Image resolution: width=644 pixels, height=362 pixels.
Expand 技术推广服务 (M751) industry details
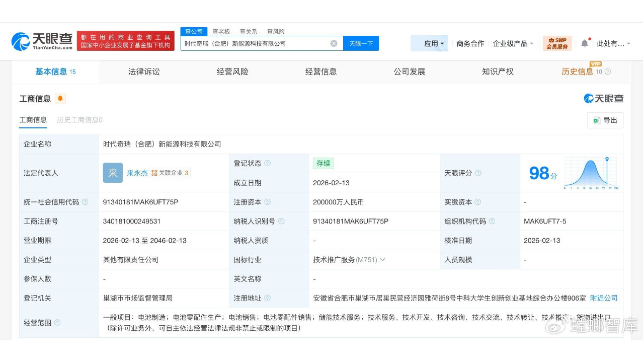382,260
